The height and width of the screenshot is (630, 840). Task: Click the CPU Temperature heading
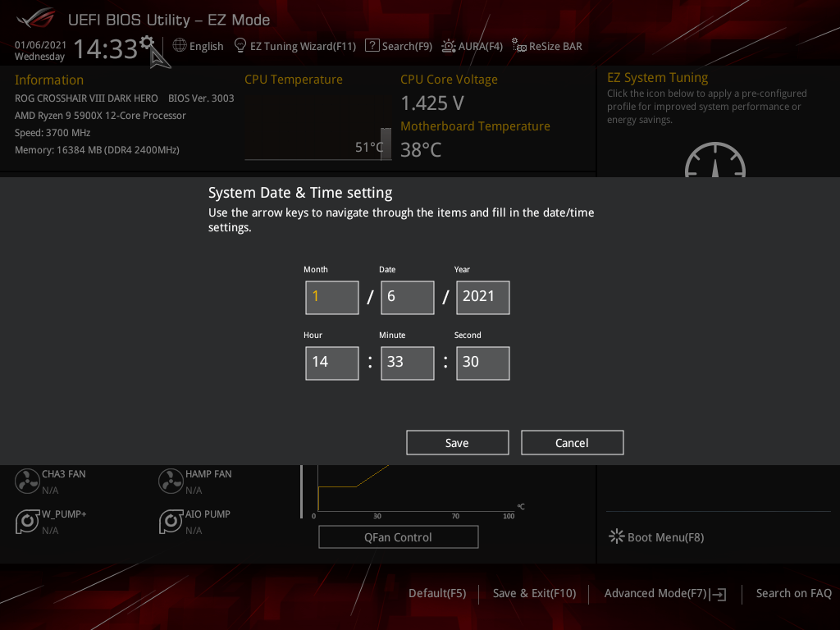point(294,80)
